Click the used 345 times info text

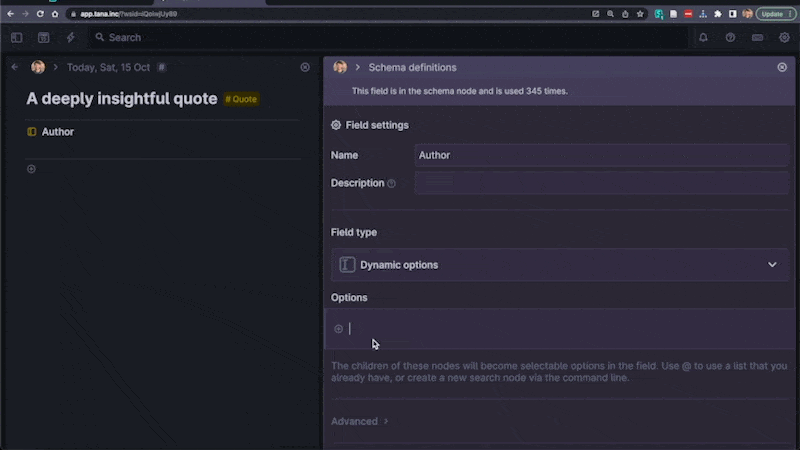(x=460, y=91)
